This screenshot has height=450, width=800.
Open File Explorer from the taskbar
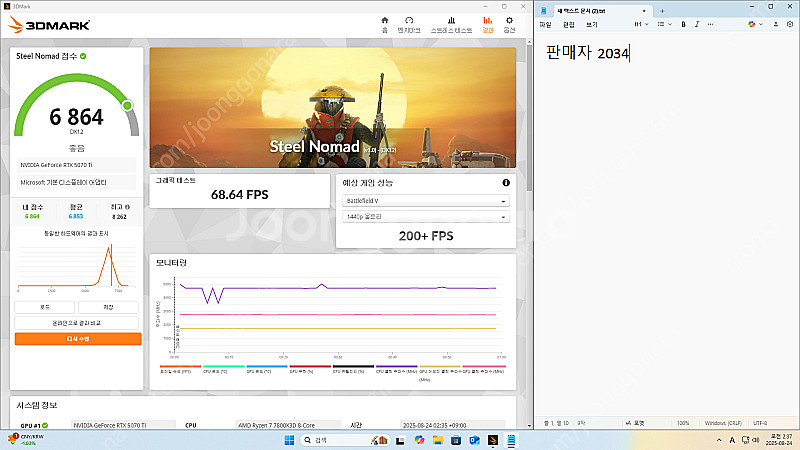(437, 440)
